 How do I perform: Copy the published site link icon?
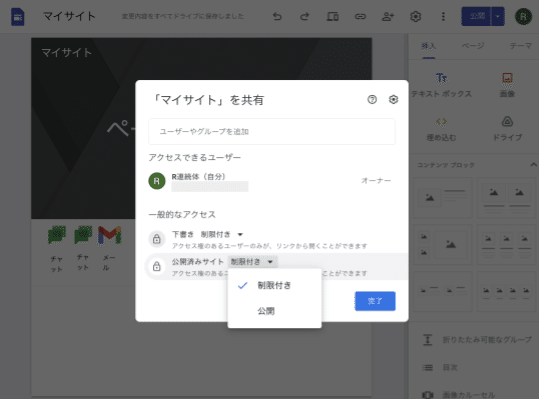pyautogui.click(x=360, y=16)
